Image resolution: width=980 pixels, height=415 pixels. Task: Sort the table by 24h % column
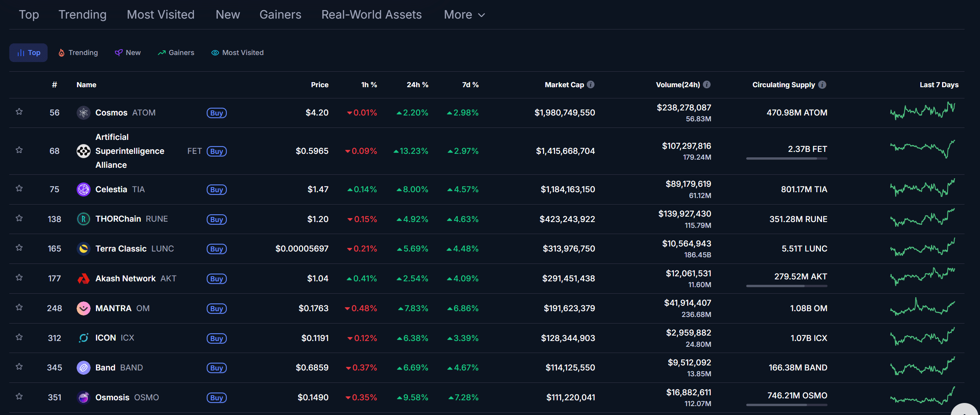417,85
